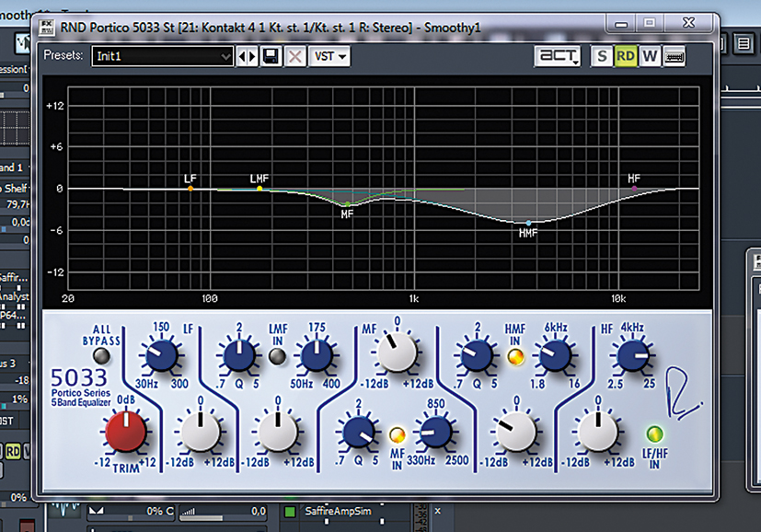
Task: Open the VST dropdown menu
Action: click(329, 56)
